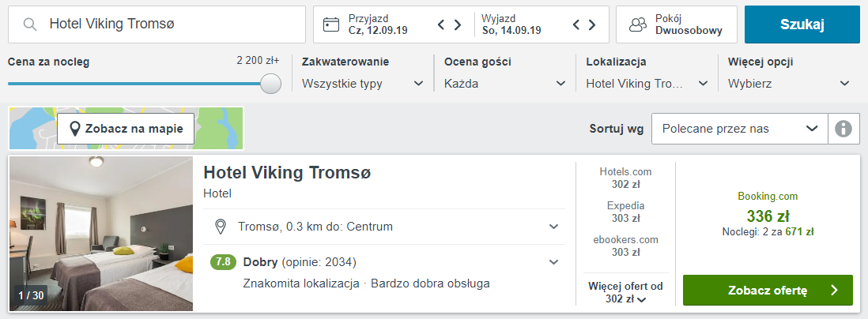Go to next arrival date
Screen dimensions: 868x319
457,24
